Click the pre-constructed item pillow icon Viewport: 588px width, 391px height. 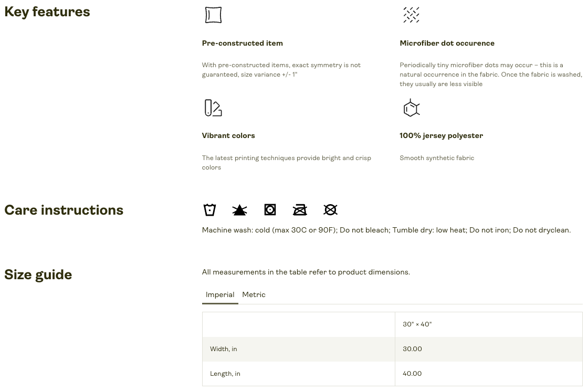(x=213, y=15)
